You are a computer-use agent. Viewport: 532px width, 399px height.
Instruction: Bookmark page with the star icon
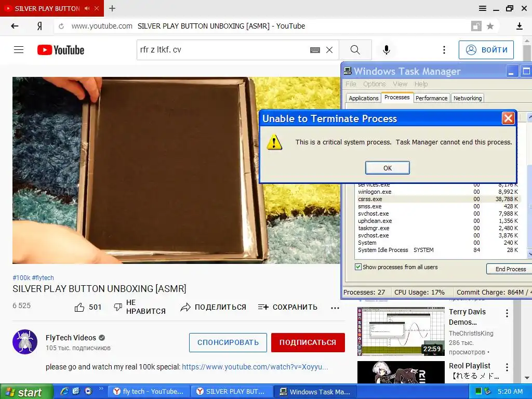[490, 26]
